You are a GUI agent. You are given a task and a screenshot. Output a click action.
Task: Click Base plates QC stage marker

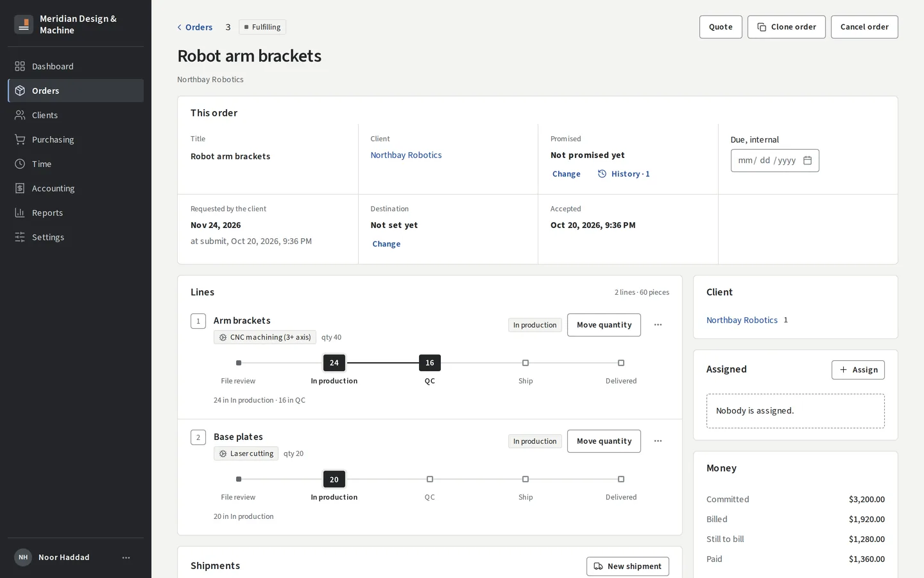click(x=430, y=479)
